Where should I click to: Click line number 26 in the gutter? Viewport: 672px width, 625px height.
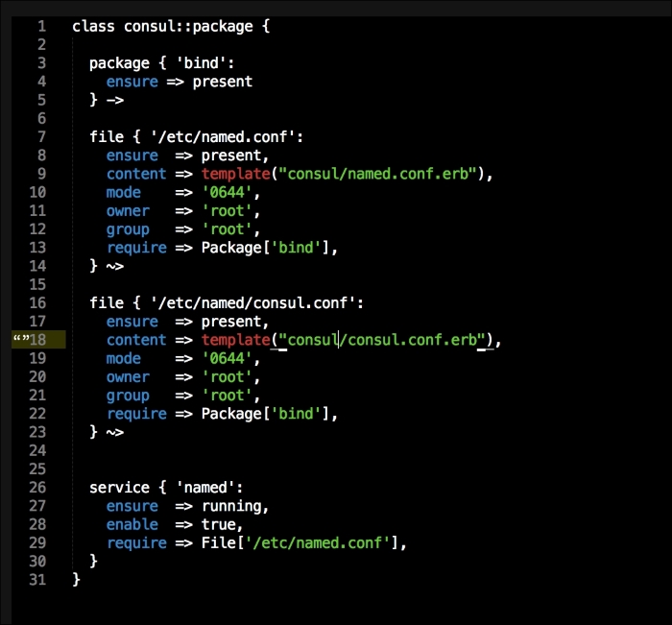[37, 488]
